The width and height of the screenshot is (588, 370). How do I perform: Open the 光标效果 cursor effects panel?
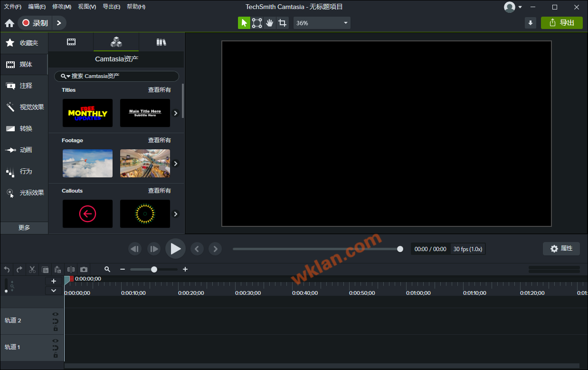[x=24, y=193]
